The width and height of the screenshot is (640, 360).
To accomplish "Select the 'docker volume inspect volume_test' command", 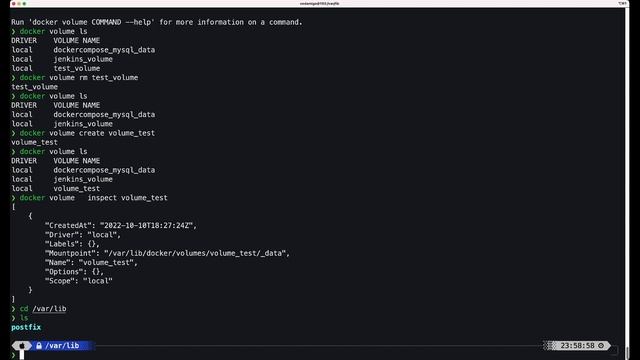I will (93, 198).
